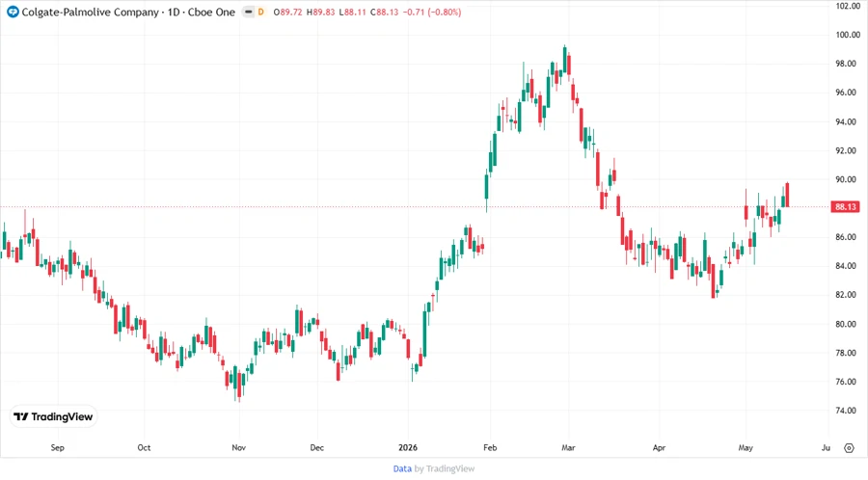Screen dimensions: 868x480
Task: Click the Apr label on time axis
Action: point(659,448)
